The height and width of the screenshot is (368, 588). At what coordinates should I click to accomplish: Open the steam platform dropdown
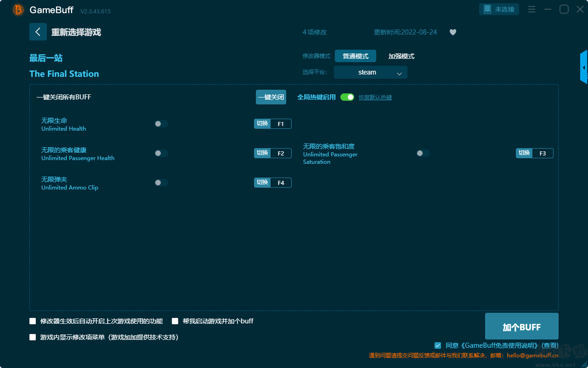coord(371,72)
